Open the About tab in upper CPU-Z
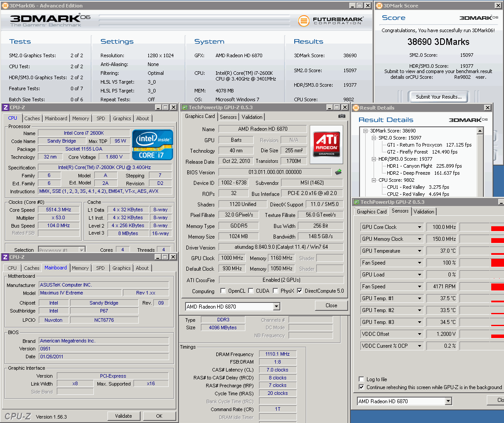The image size is (504, 423). pyautogui.click(x=143, y=118)
